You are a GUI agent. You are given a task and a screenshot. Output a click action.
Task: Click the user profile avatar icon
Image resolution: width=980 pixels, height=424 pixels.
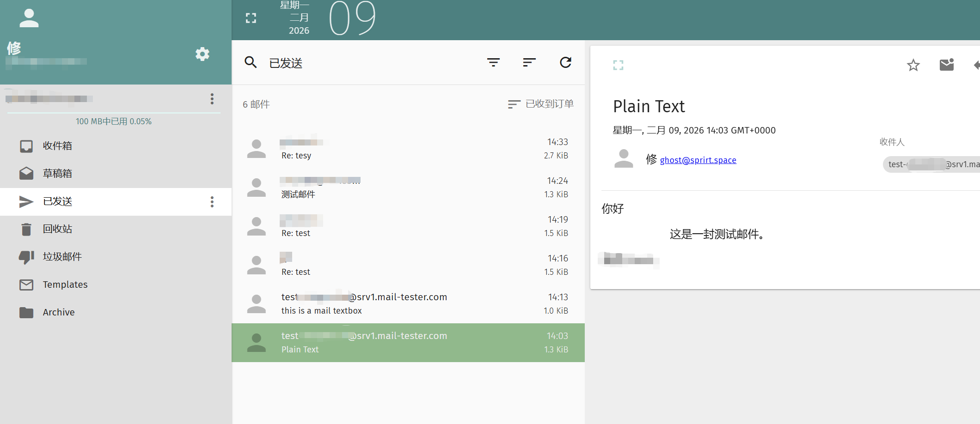(29, 18)
